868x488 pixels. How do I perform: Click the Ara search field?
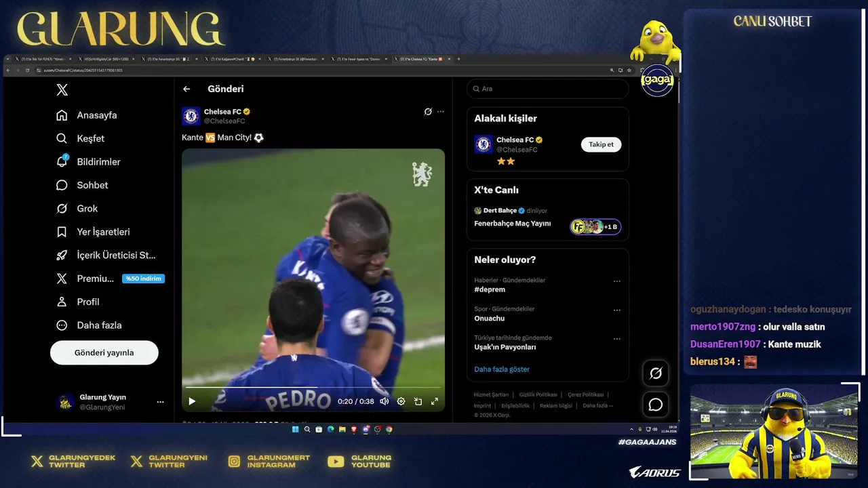pos(547,89)
